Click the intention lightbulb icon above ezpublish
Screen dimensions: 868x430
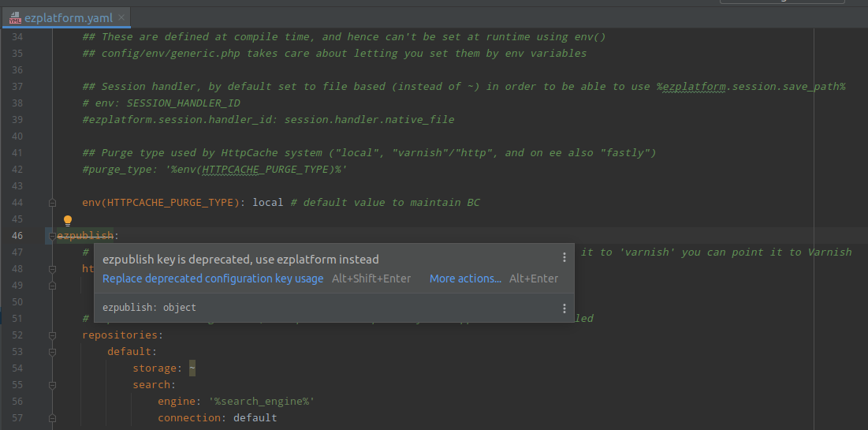coord(68,221)
